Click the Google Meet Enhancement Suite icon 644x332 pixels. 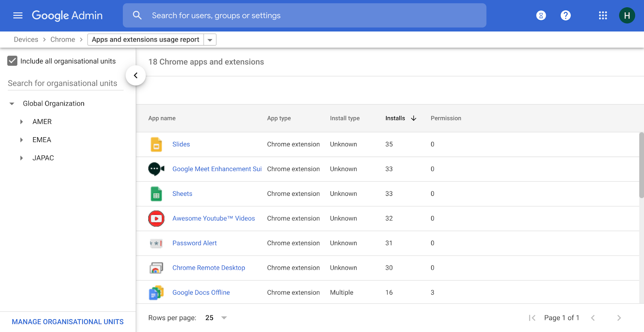click(156, 169)
